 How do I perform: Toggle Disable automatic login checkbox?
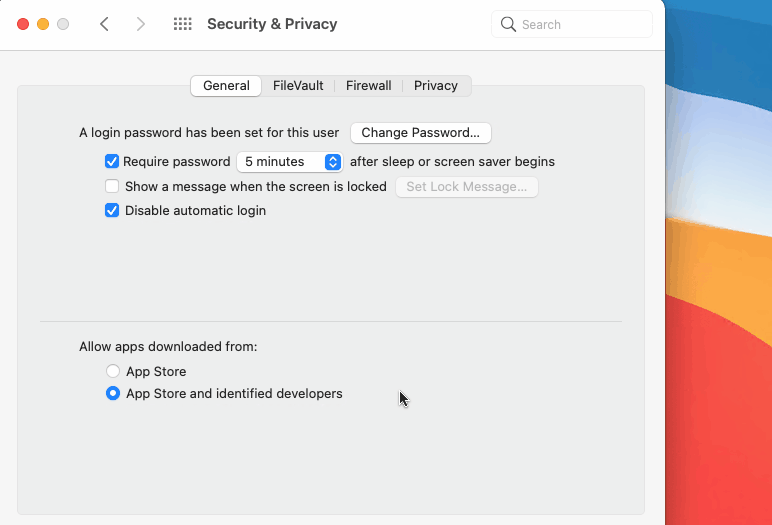point(112,210)
